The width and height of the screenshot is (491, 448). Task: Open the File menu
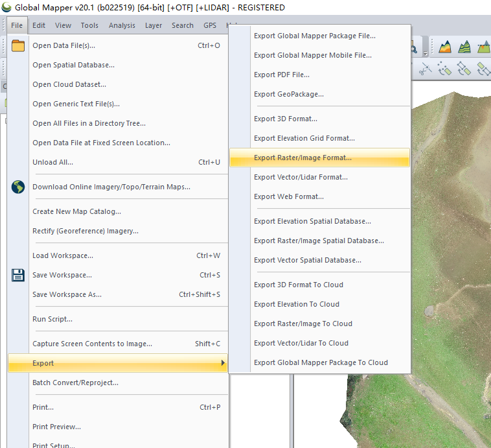point(17,25)
